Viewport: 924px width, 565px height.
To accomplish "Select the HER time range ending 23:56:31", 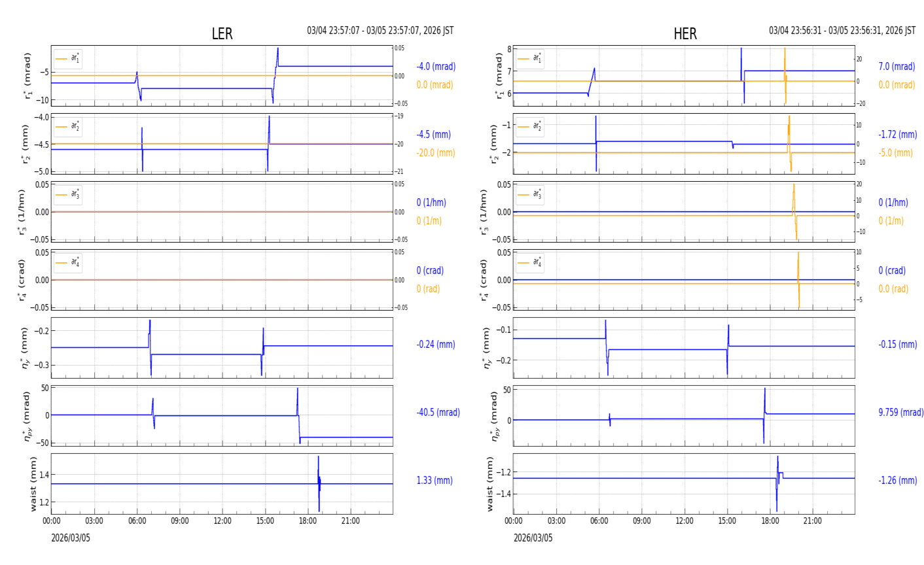I will [x=842, y=31].
